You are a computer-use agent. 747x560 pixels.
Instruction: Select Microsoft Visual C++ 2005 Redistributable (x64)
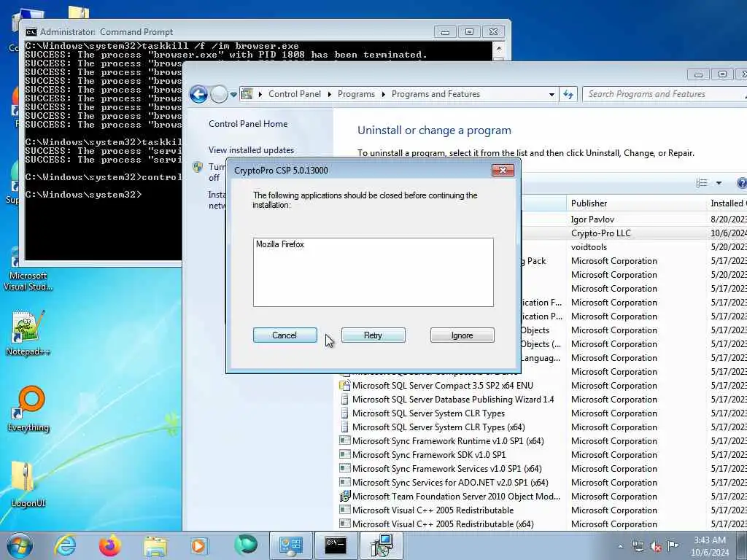443,524
